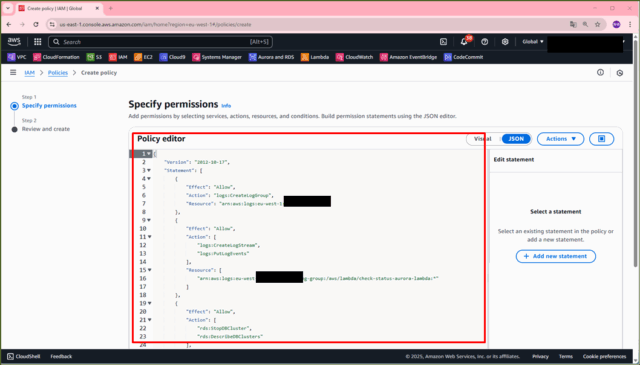Switch policy editor to Visual mode
Image resolution: width=640 pixels, height=365 pixels.
tap(483, 139)
